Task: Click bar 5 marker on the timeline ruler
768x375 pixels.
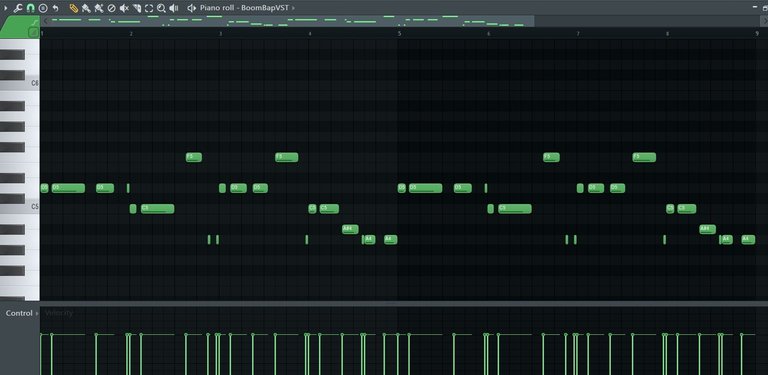Action: [399, 34]
